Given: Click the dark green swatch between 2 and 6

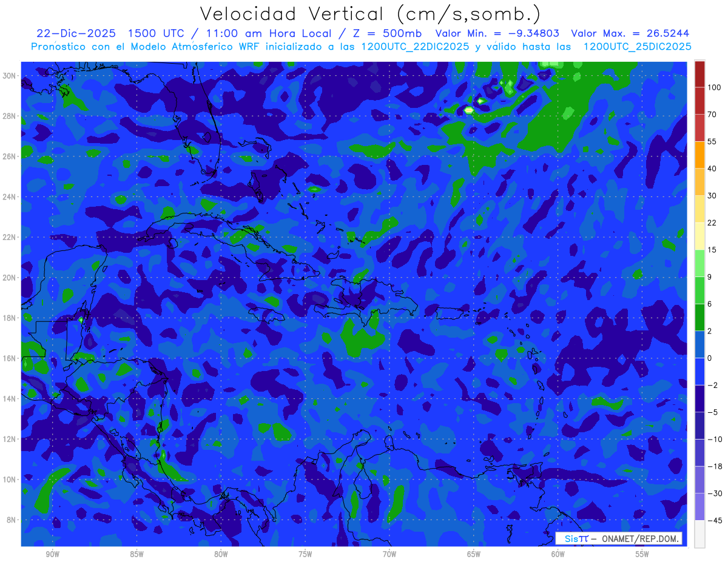Looking at the screenshot, I should tap(699, 317).
